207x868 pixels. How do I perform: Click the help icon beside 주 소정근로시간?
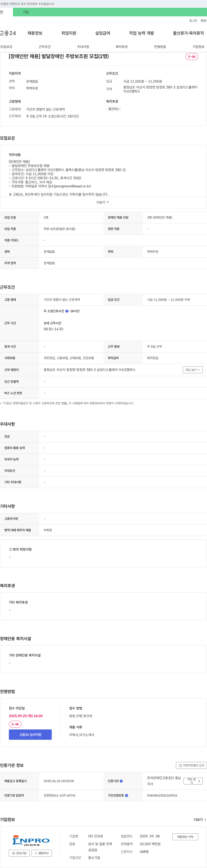(x=67, y=311)
